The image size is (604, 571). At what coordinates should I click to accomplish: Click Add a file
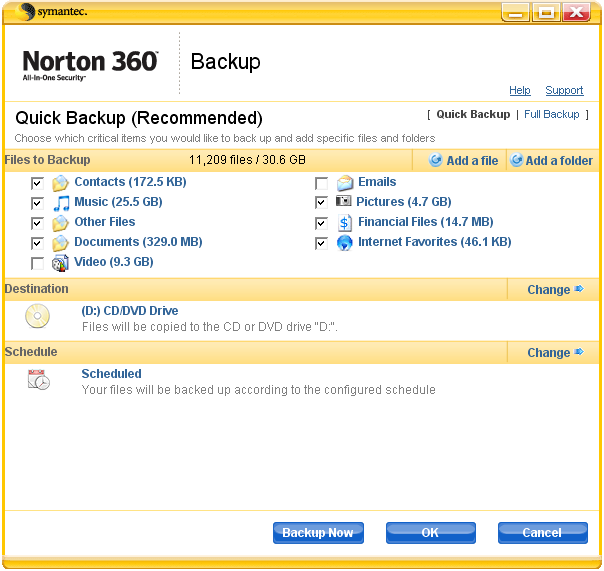[x=463, y=160]
